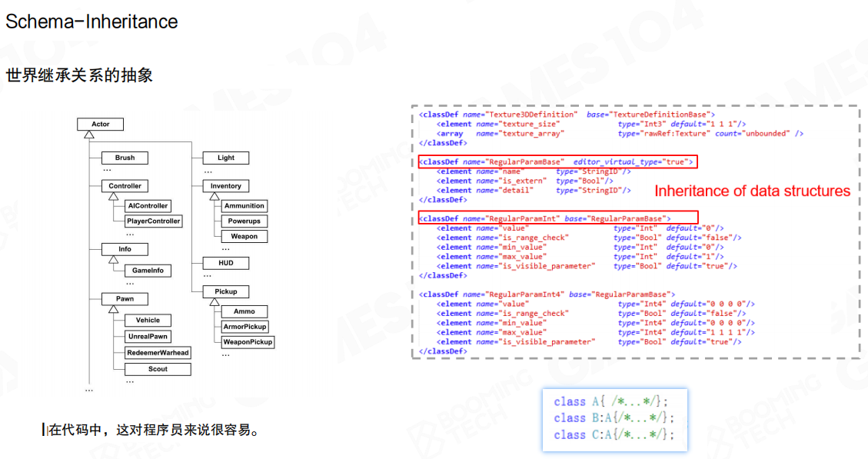Click the AIController class box
868x459 pixels.
point(148,206)
